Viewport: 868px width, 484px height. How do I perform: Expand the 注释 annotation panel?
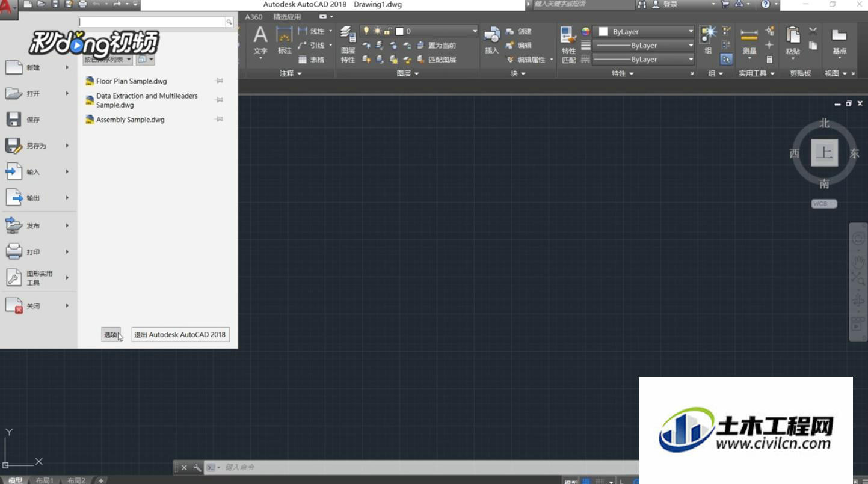pos(291,73)
